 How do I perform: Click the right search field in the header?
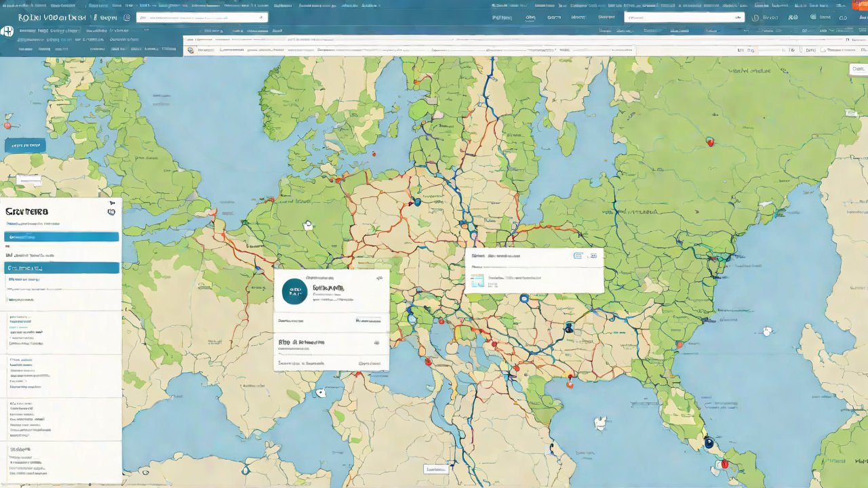684,18
